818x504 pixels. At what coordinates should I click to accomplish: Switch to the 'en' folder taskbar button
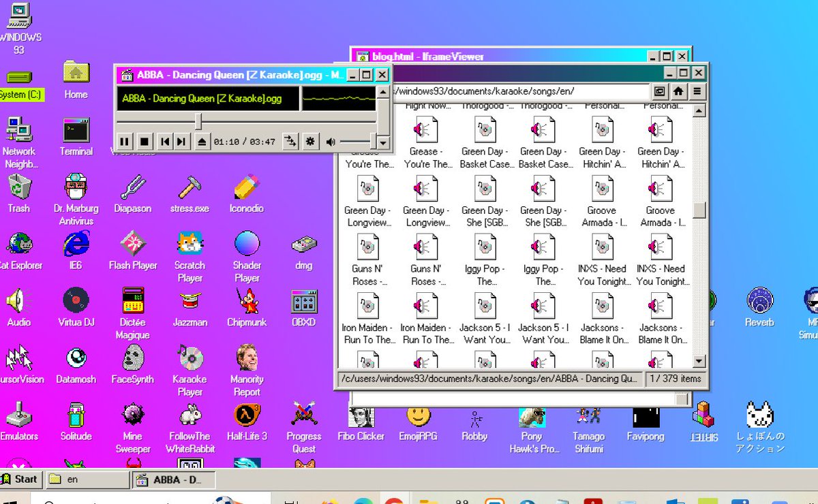tap(87, 479)
